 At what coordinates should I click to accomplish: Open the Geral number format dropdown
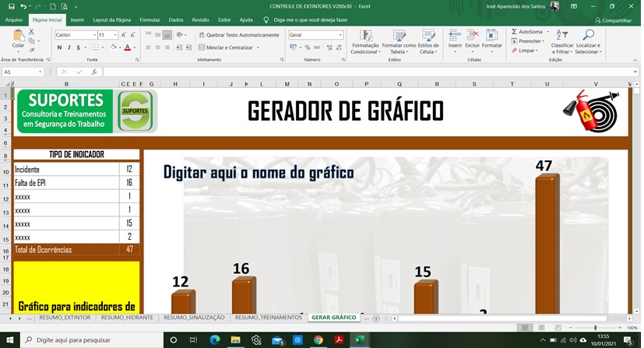pyautogui.click(x=340, y=35)
